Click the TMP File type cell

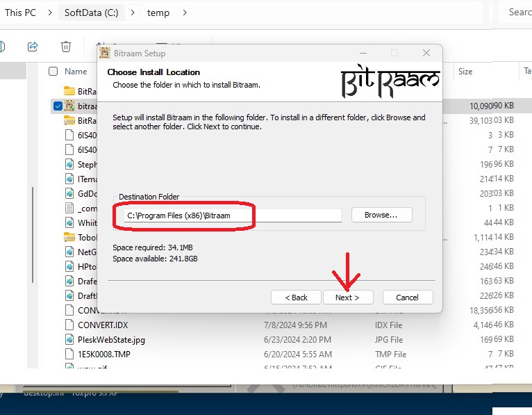coord(390,355)
